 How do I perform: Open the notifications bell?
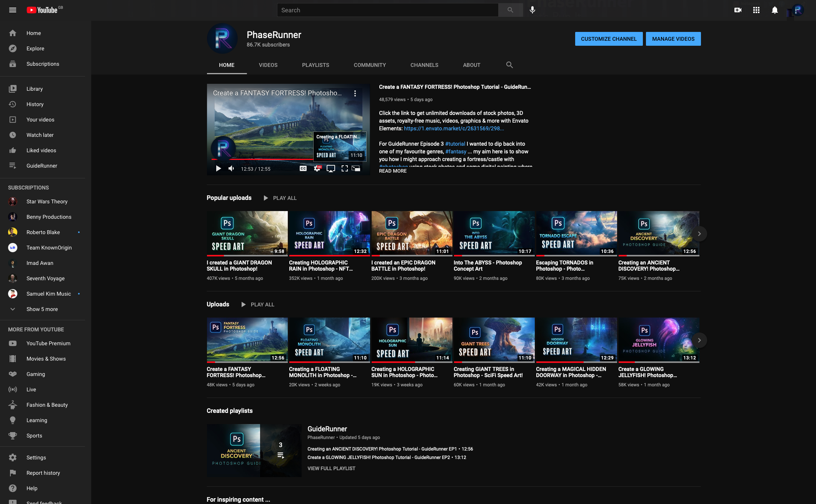coord(774,10)
